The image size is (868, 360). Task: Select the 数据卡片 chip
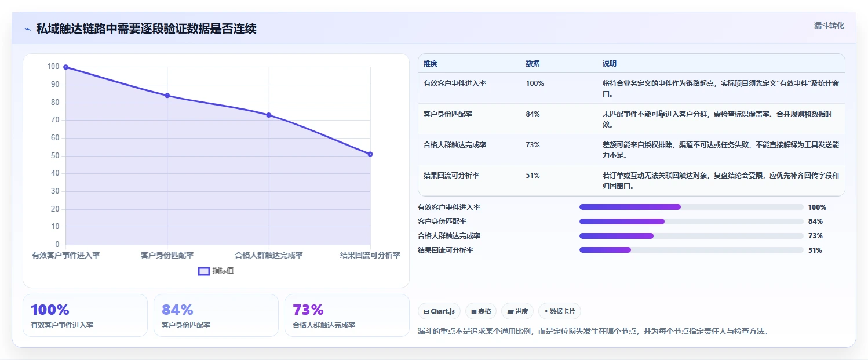(x=559, y=311)
